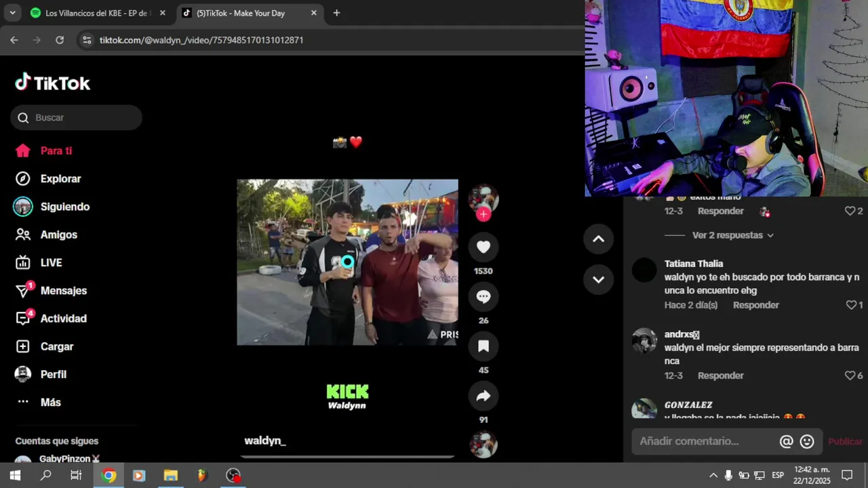Image resolution: width=868 pixels, height=488 pixels.
Task: Show hidden system tray icons
Action: coord(713,475)
